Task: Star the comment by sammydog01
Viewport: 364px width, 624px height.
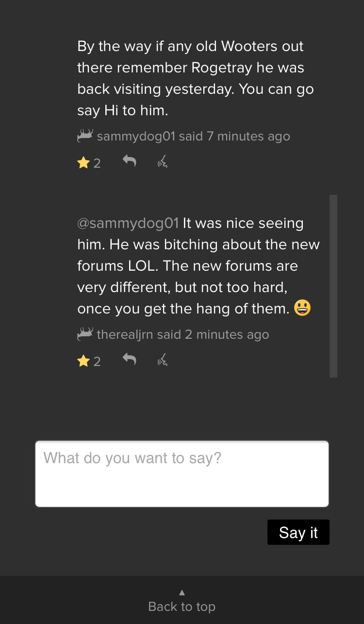Action: click(x=83, y=163)
